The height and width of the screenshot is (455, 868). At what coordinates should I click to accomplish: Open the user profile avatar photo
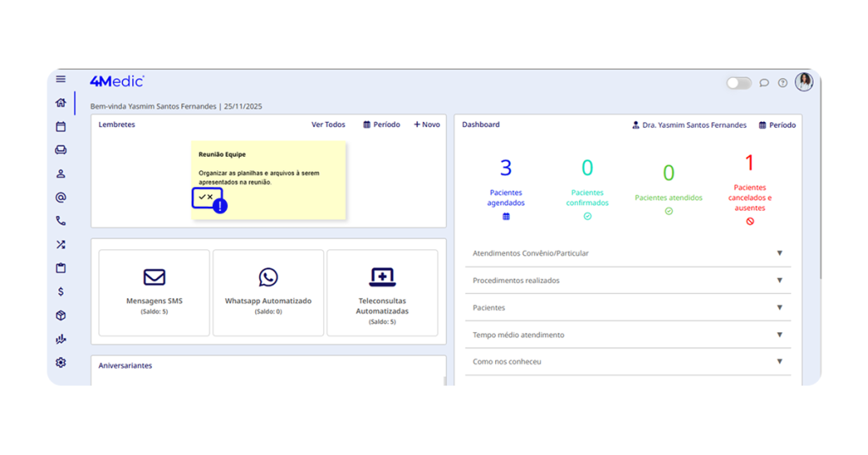click(804, 81)
